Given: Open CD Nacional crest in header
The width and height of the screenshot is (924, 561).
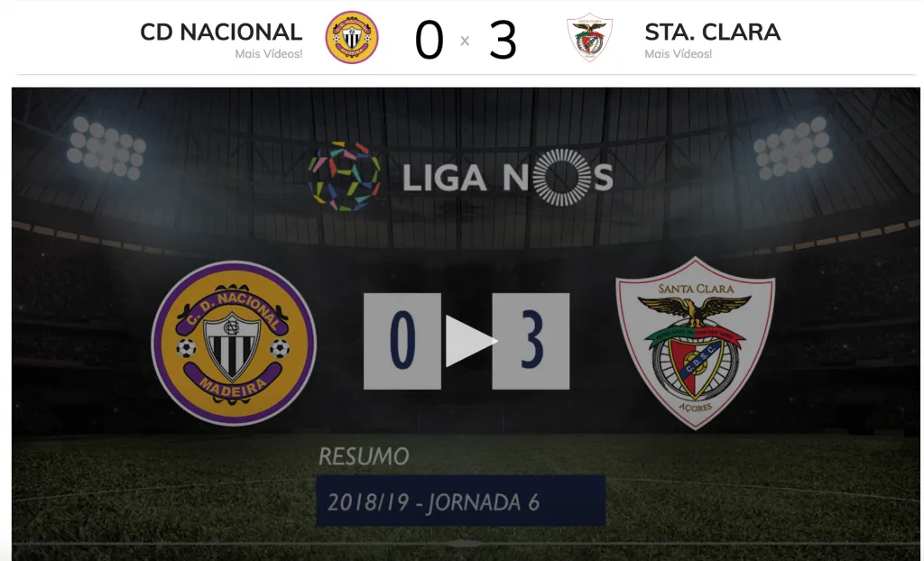Looking at the screenshot, I should [352, 37].
